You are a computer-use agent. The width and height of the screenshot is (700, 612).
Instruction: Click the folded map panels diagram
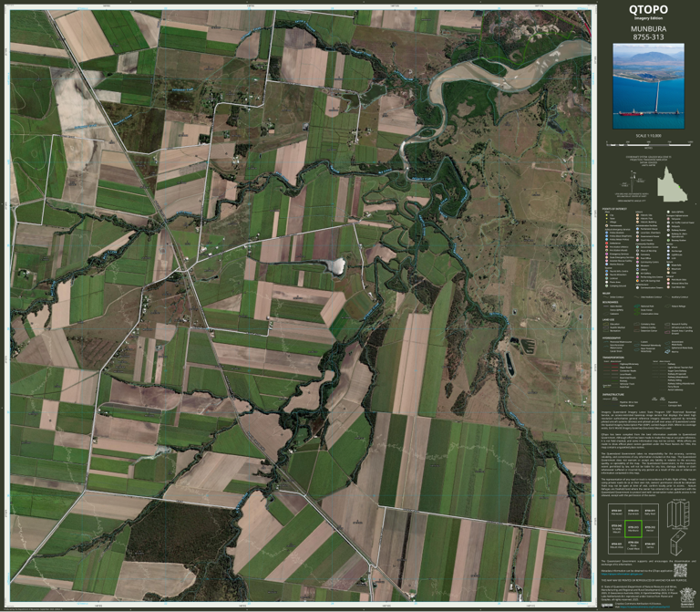678,514
